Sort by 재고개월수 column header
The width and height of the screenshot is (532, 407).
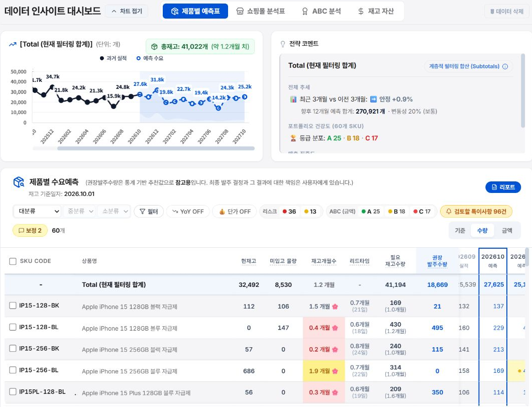324,261
